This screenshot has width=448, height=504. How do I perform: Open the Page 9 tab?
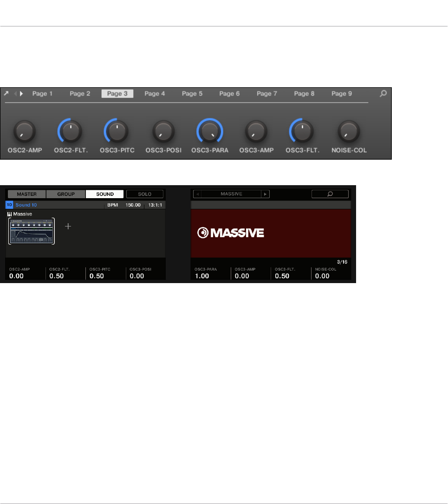(x=342, y=94)
